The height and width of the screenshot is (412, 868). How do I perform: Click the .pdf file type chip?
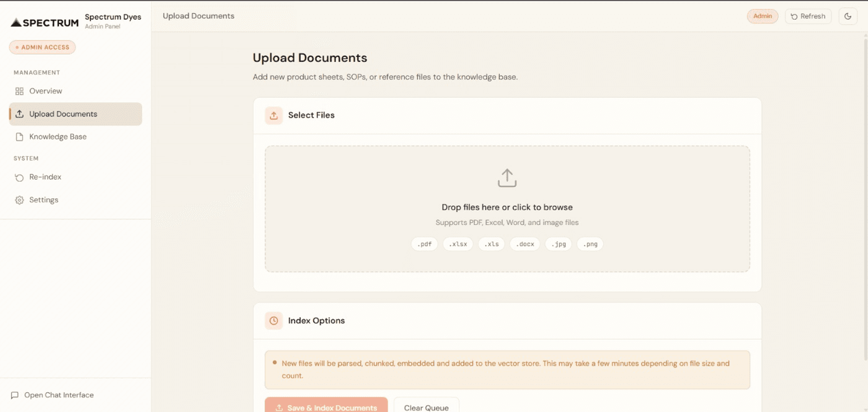[x=425, y=244]
